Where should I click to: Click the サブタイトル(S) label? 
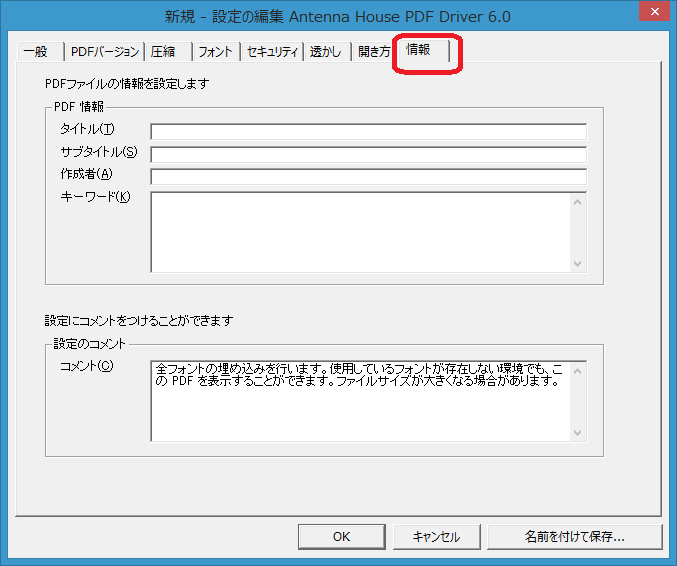(99, 152)
